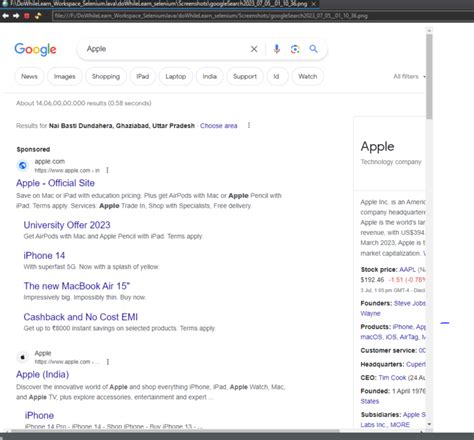Click the Steve Jobs founder link
This screenshot has height=440, width=474.
tap(410, 303)
